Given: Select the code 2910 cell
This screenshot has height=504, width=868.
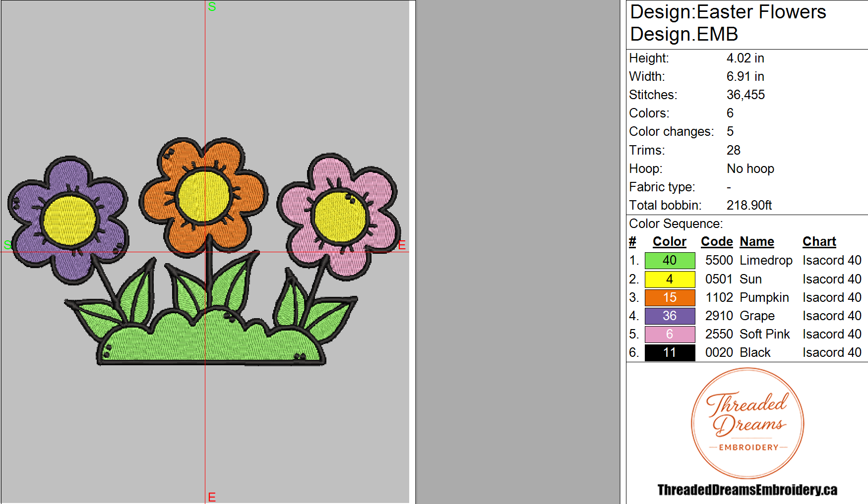Looking at the screenshot, I should point(719,316).
